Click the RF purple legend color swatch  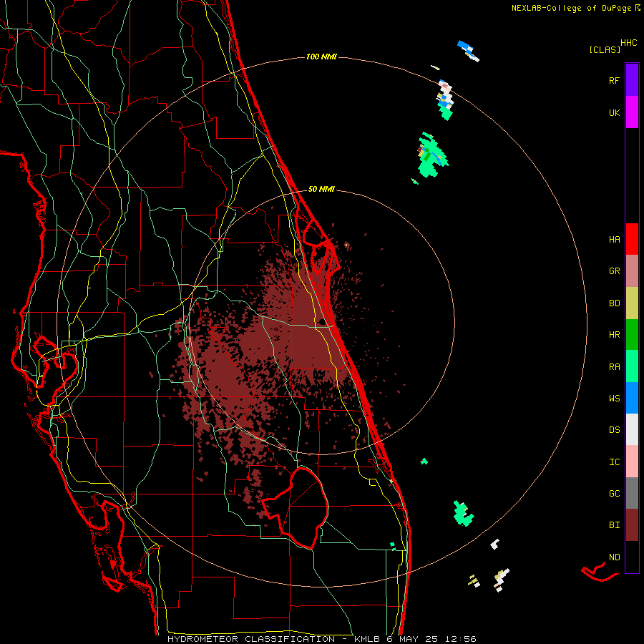click(632, 80)
